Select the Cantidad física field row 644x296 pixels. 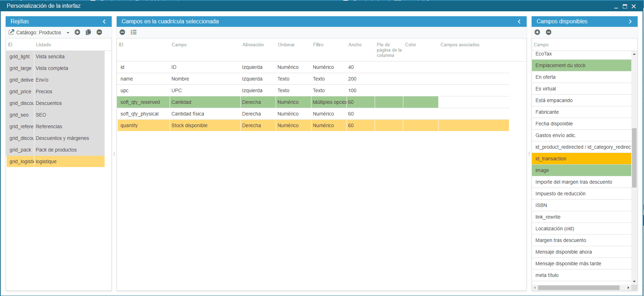188,114
